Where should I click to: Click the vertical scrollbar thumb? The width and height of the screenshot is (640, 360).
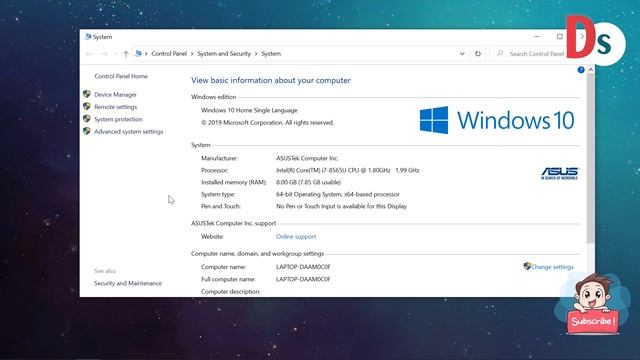tap(590, 159)
